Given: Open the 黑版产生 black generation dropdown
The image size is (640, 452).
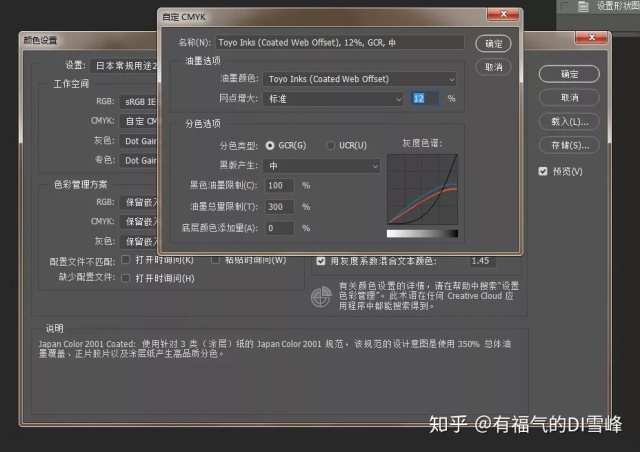Looking at the screenshot, I should [321, 166].
